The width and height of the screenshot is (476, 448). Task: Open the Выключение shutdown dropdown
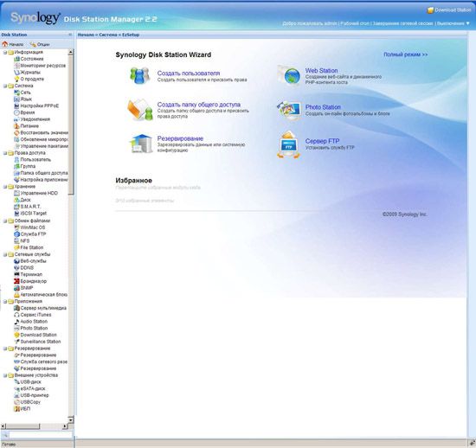click(453, 23)
